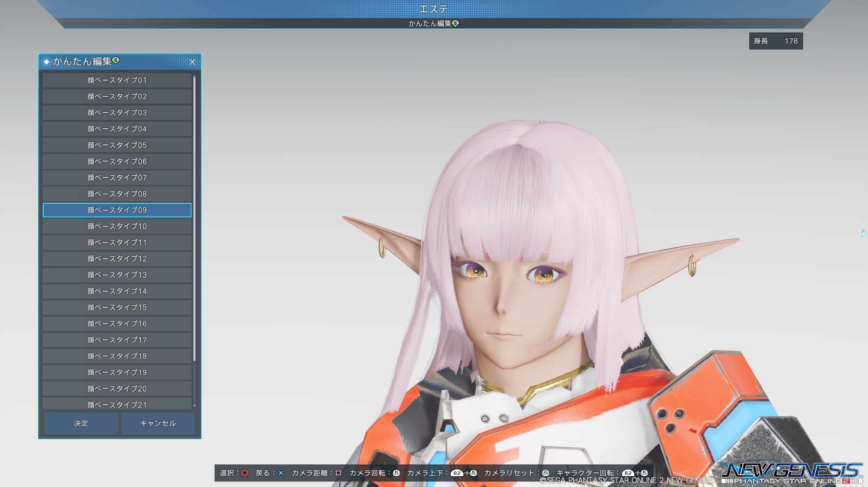Pick 顔ベースタイプ12 face type

pyautogui.click(x=117, y=259)
